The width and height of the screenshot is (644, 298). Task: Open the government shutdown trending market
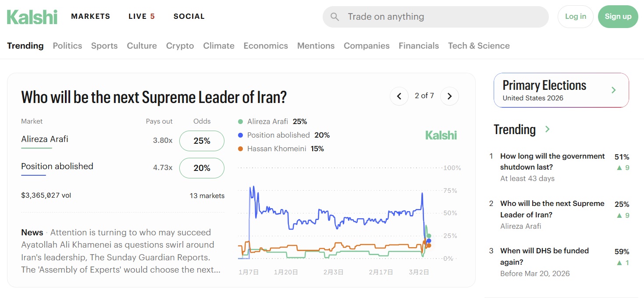(x=552, y=161)
